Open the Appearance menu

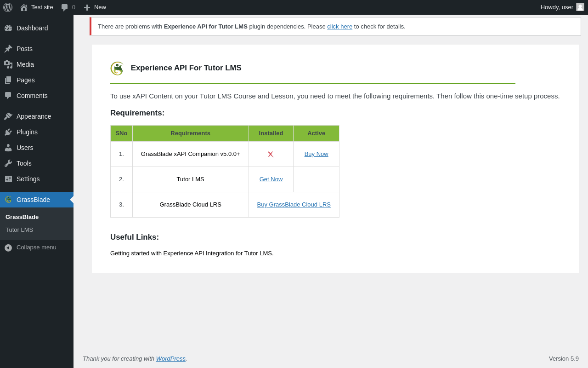(x=37, y=116)
